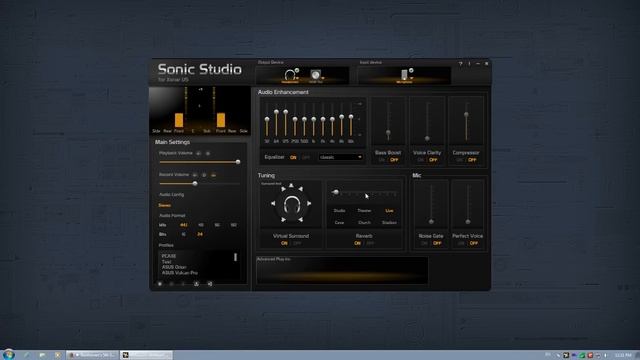Open the first taskbar window button
This screenshot has width=640, height=360.
coord(93,355)
